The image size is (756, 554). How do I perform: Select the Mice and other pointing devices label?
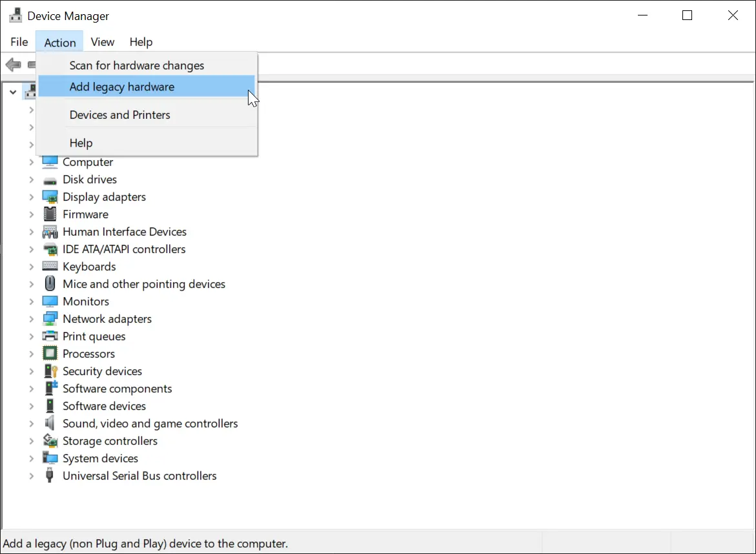coord(144,284)
